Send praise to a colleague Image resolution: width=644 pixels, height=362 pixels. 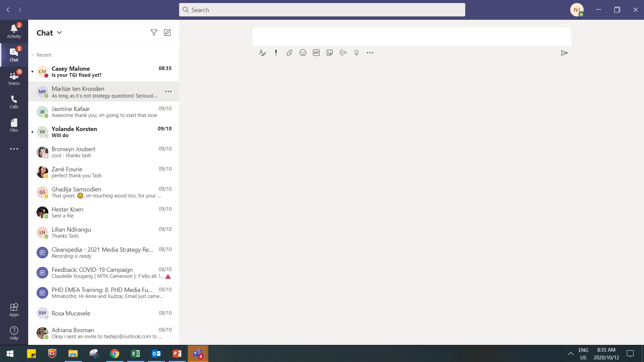[356, 53]
